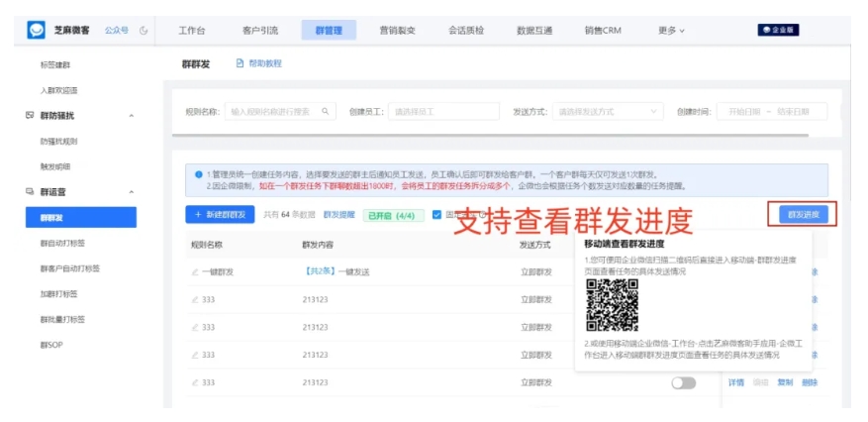Open the 销售CRM tab
868x422 pixels.
pyautogui.click(x=604, y=31)
